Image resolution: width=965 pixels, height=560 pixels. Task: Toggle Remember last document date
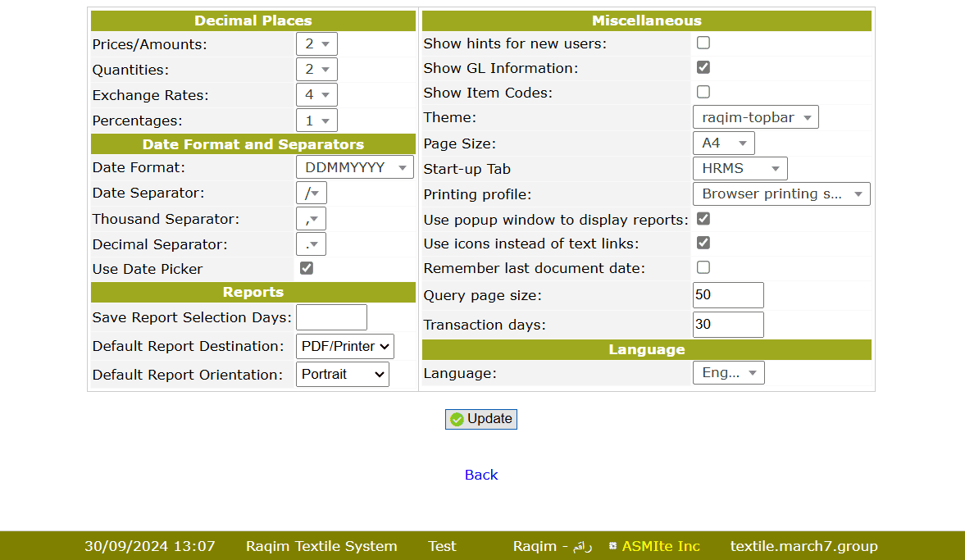pos(703,267)
